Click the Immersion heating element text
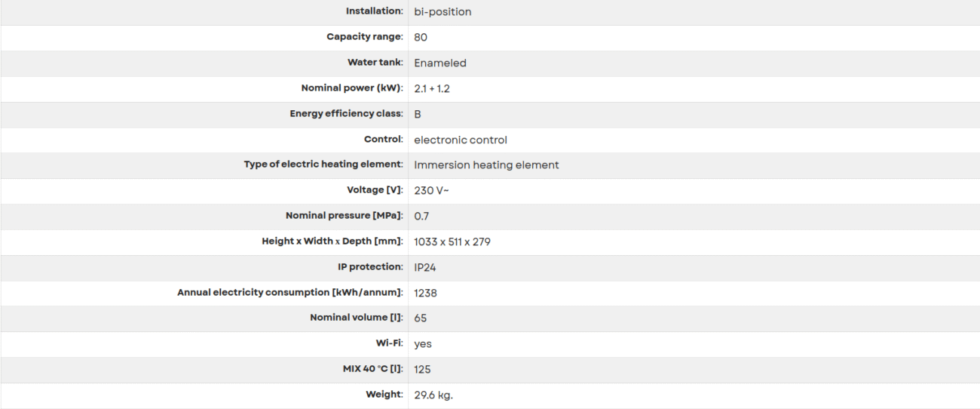The height and width of the screenshot is (409, 980). tap(486, 165)
